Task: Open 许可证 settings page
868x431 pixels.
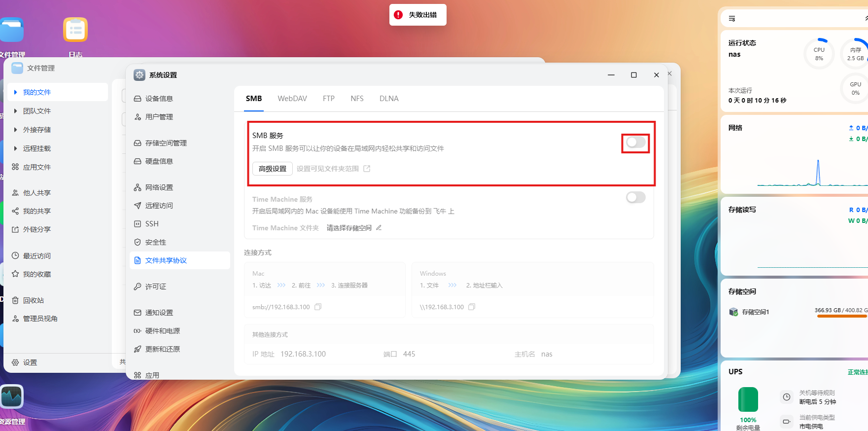Action: click(180, 287)
